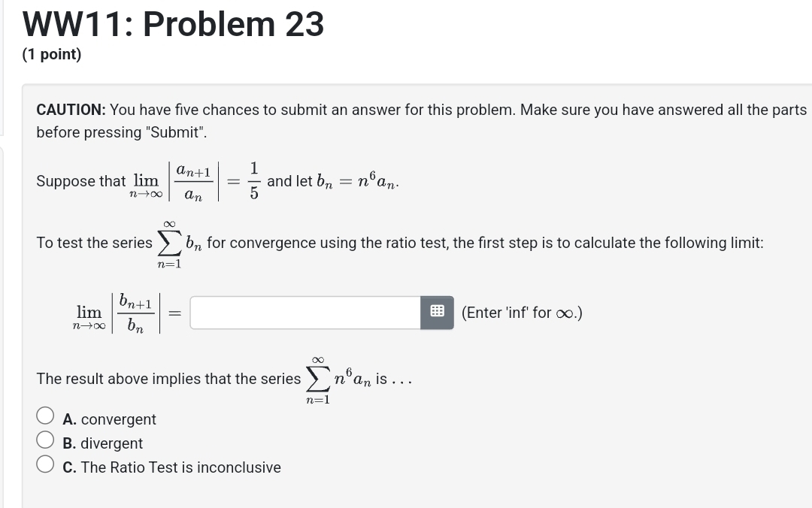The image size is (812, 508).
Task: Activate the equation editor for the limit answer
Action: 437,312
